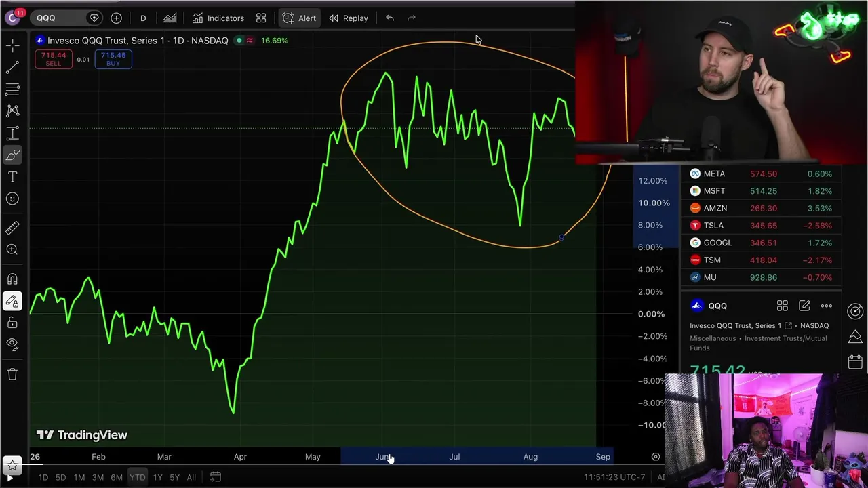Select the META watchlist row
This screenshot has height=488, width=868.
761,174
